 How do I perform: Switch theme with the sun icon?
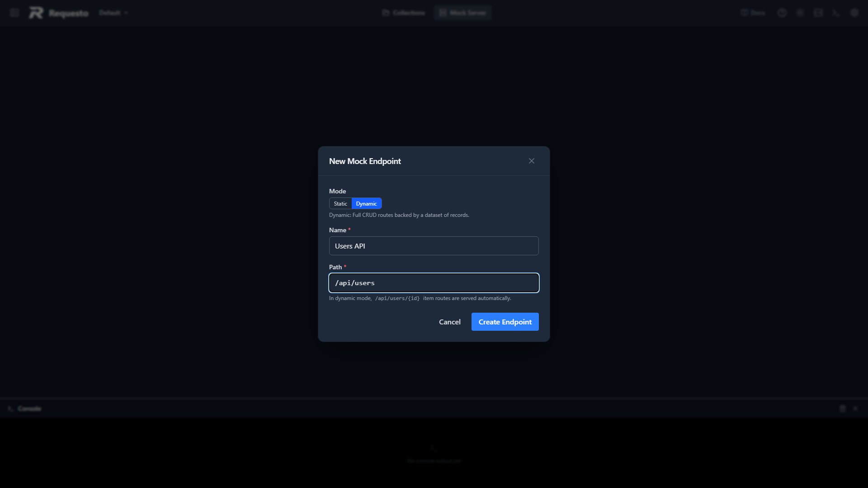tap(800, 13)
